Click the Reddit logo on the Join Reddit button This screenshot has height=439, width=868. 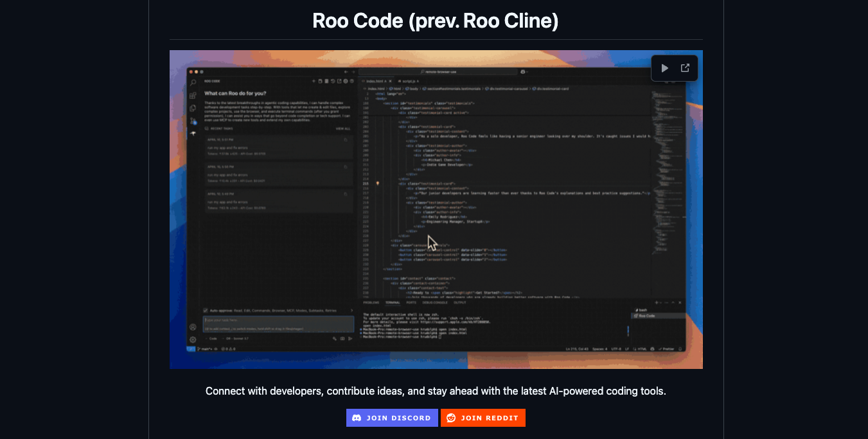tap(451, 418)
